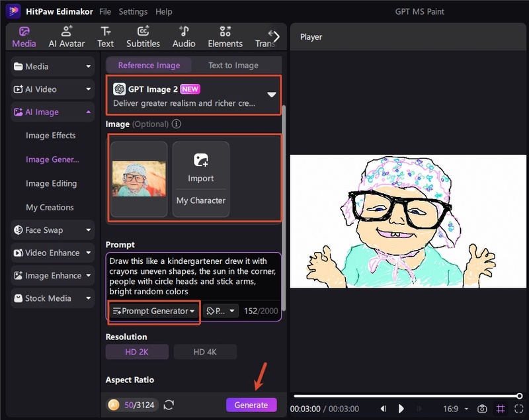Open the Settings menu
This screenshot has width=529, height=420.
[133, 11]
